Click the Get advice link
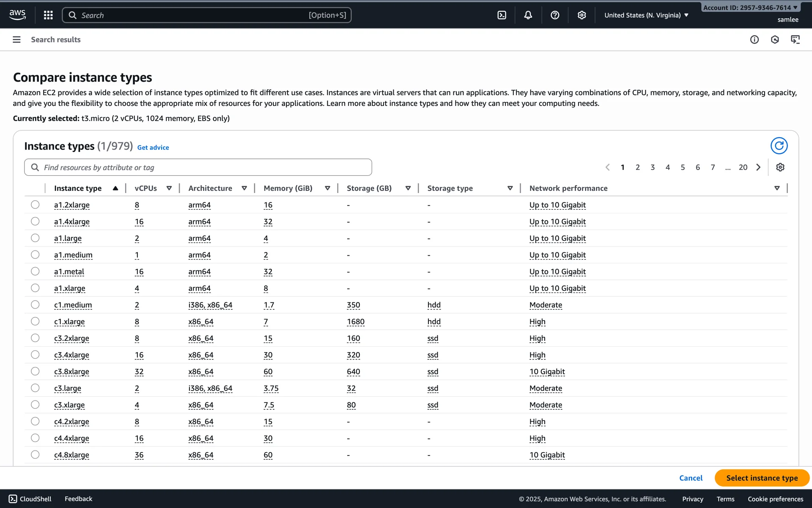This screenshot has height=508, width=812. (x=153, y=147)
